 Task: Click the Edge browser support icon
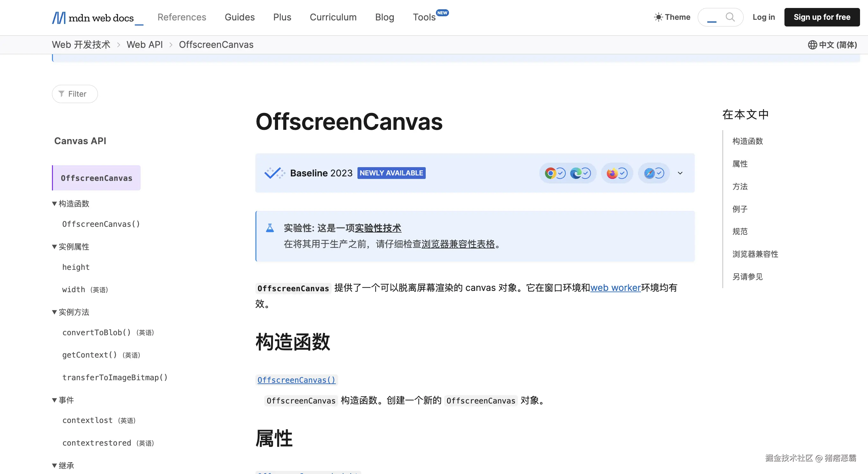[576, 173]
